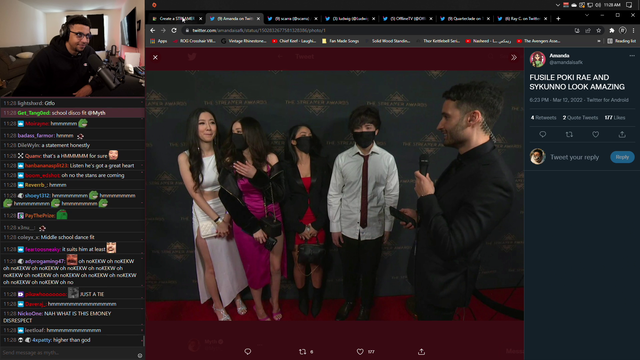Switch to the Create a STREAMER tab
Screen dimensions: 640x360
tap(176, 19)
